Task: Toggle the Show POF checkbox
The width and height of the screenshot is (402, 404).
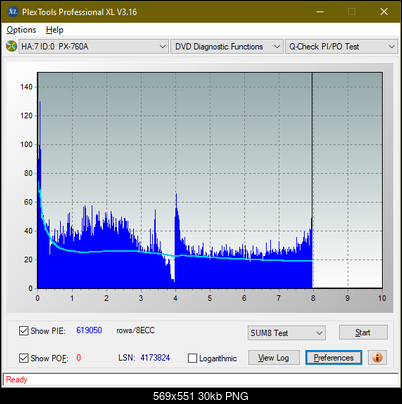Action: [x=24, y=358]
